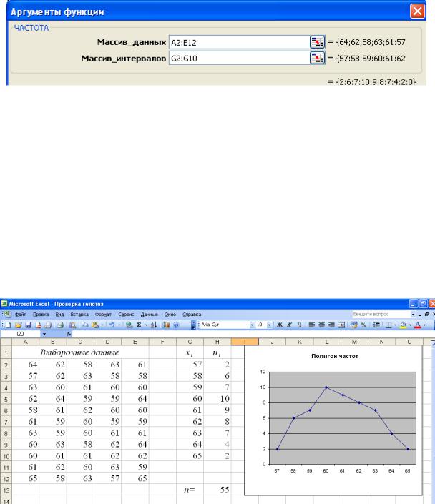The width and height of the screenshot is (435, 504).
Task: Click the Введите вопрос help search box
Action: coord(381,314)
